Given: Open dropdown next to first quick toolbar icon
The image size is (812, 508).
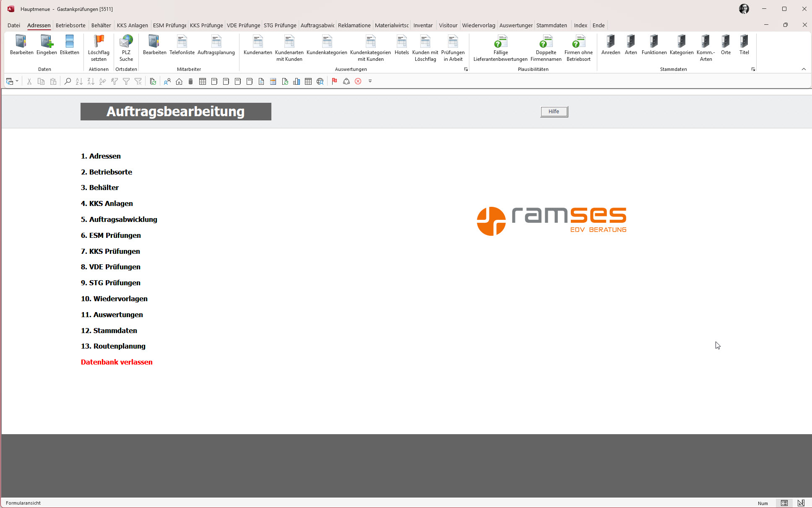Looking at the screenshot, I should [x=17, y=81].
